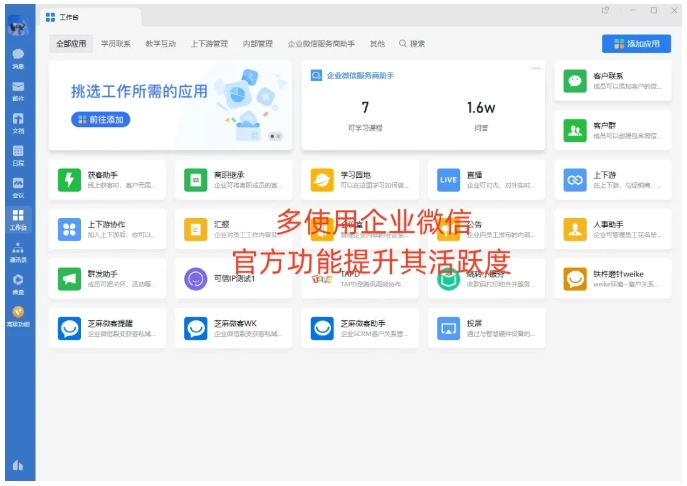Switch to the 上下游管理 tab
The height and width of the screenshot is (486, 687).
click(209, 44)
